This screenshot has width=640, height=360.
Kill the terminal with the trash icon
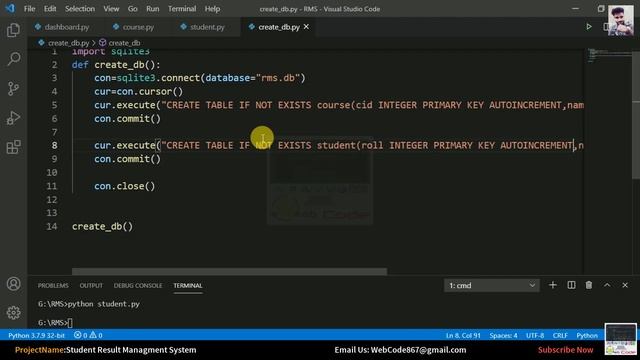[589, 285]
